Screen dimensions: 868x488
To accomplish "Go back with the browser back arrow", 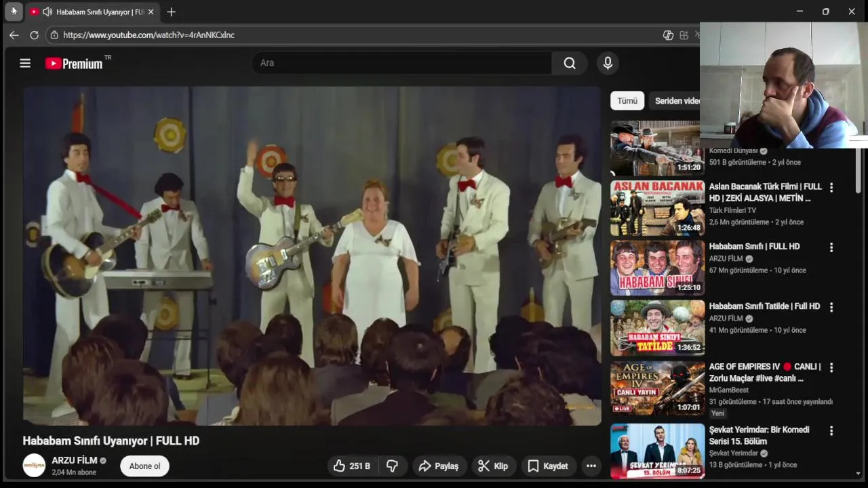I will (14, 35).
